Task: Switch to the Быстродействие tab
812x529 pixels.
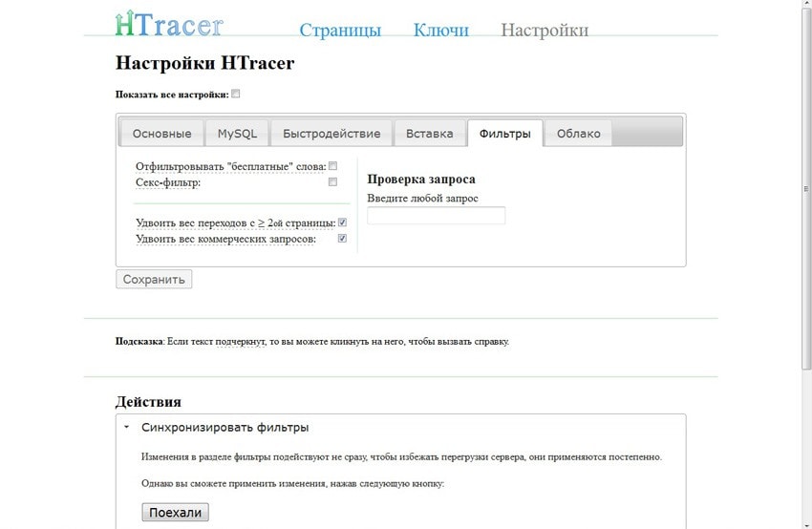Action: [331, 134]
